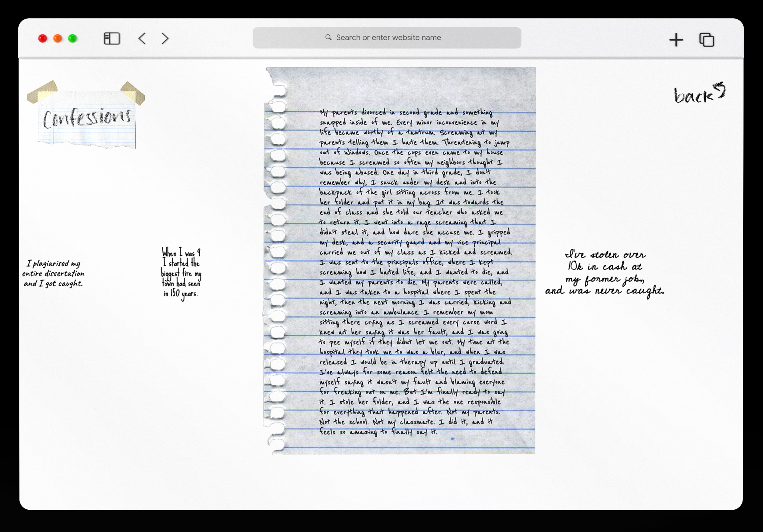Click the orange minimize window button
The image size is (763, 532).
57,38
